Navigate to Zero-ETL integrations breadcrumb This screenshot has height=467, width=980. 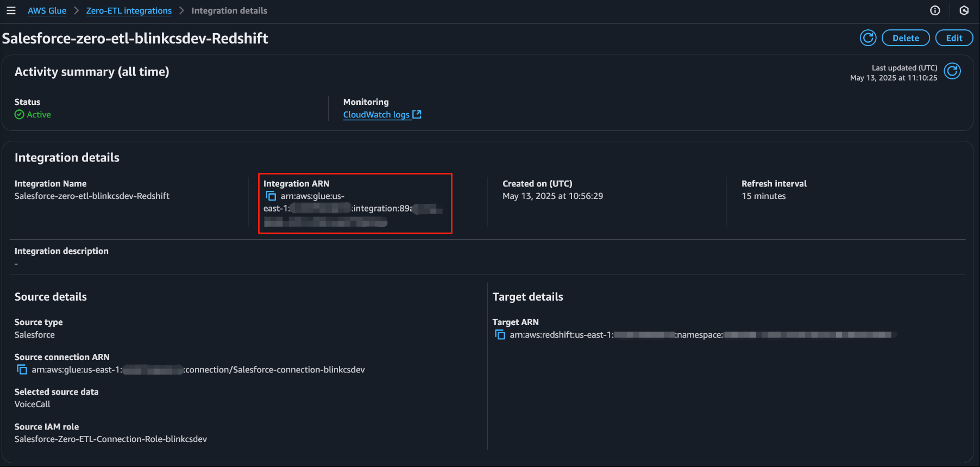click(129, 11)
